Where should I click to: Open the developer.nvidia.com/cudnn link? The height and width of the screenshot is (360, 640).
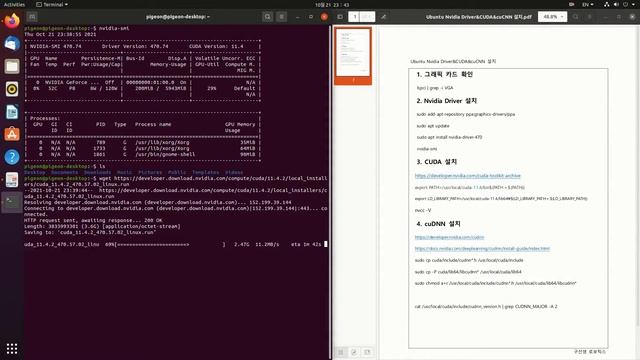[x=449, y=237]
